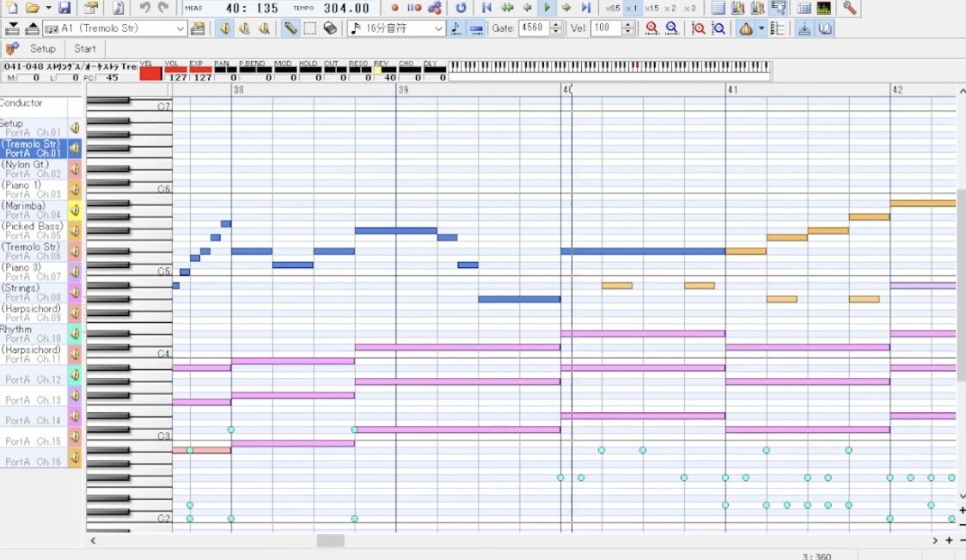
Task: Set playback speed to x2
Action: (671, 9)
